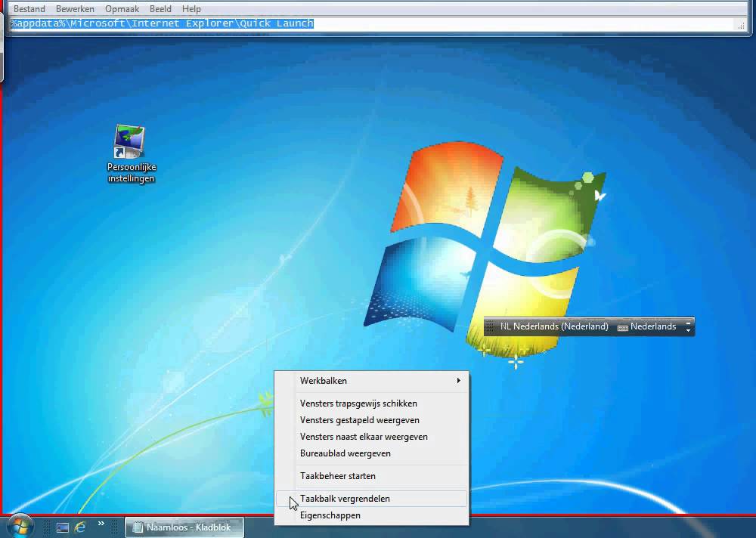756x538 pixels.
Task: Click the Windows Start orb
Action: pos(20,525)
